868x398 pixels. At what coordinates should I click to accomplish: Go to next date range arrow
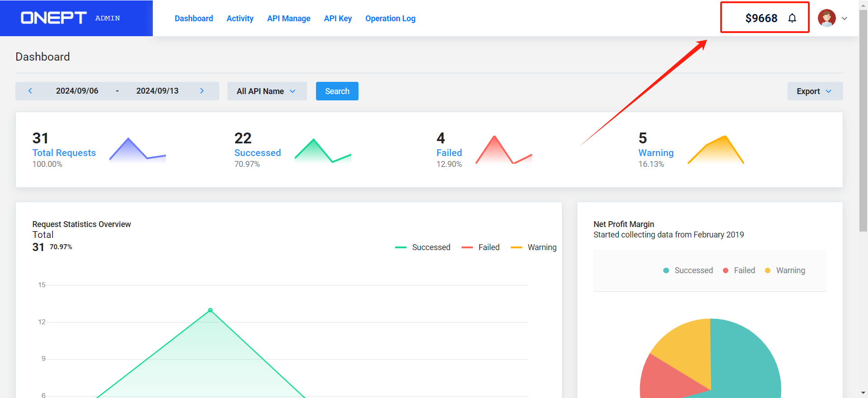pyautogui.click(x=202, y=91)
